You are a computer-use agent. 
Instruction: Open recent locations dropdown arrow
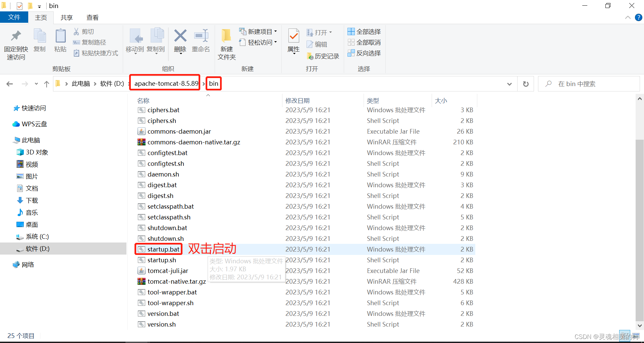click(x=36, y=84)
